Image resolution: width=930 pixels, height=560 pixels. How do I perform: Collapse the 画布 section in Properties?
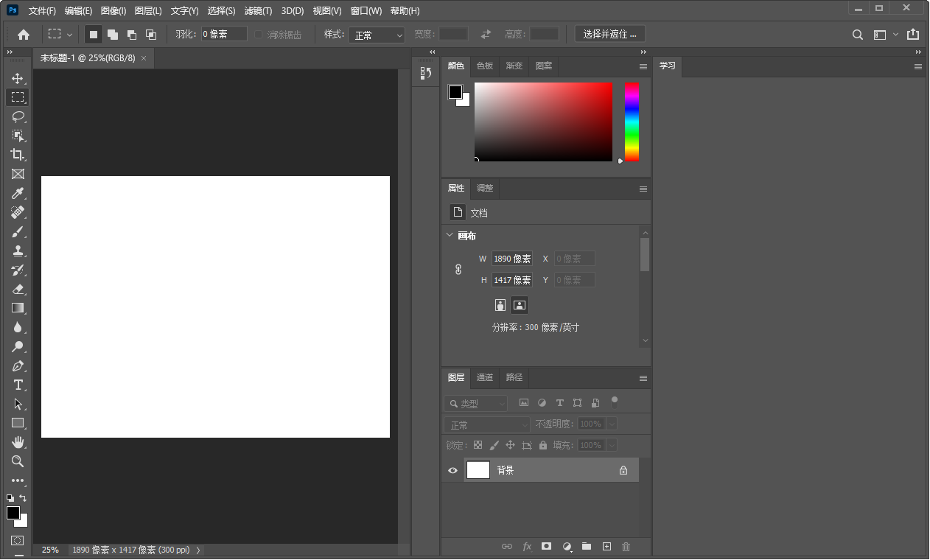click(450, 235)
